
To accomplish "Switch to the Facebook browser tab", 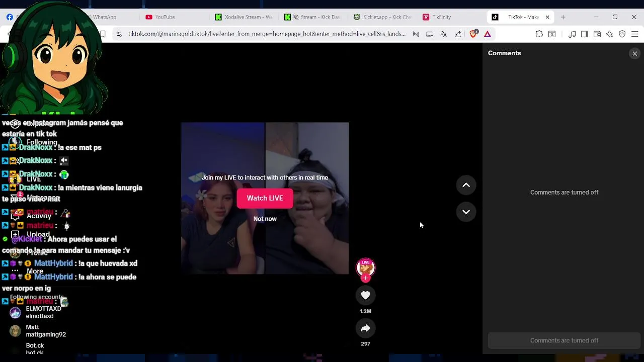I will pos(10,17).
